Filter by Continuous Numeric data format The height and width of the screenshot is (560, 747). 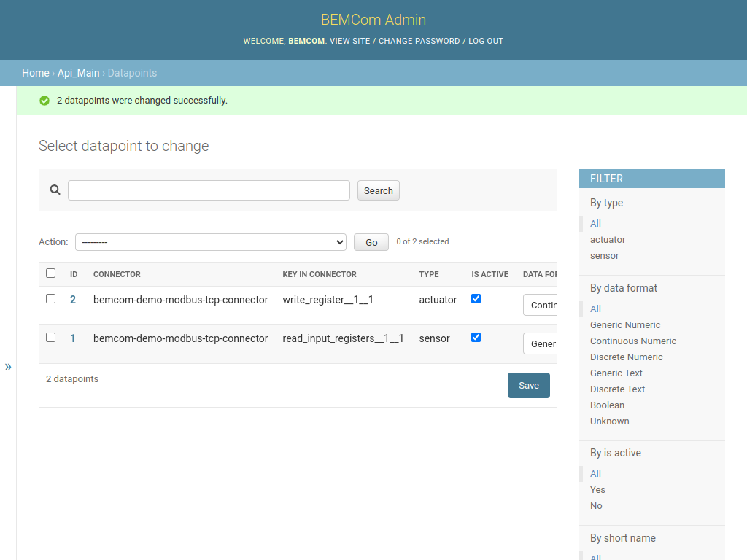coord(633,341)
